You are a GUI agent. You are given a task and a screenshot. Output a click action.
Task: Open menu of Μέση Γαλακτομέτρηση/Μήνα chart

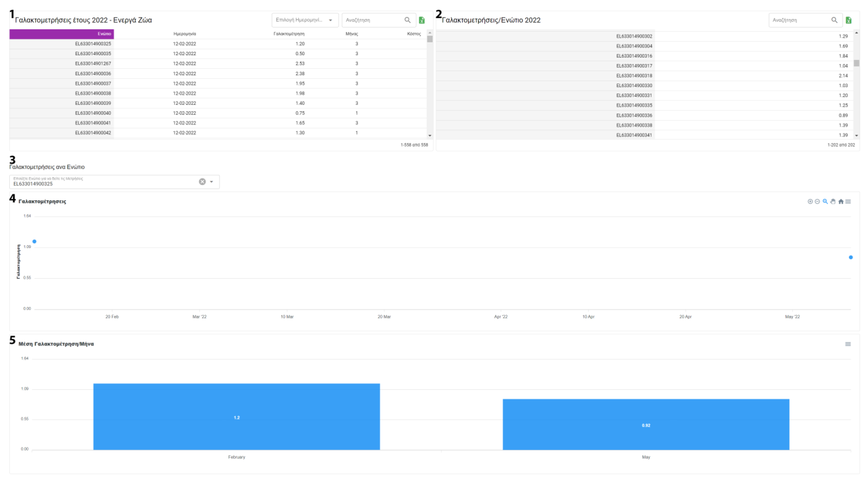tap(848, 344)
